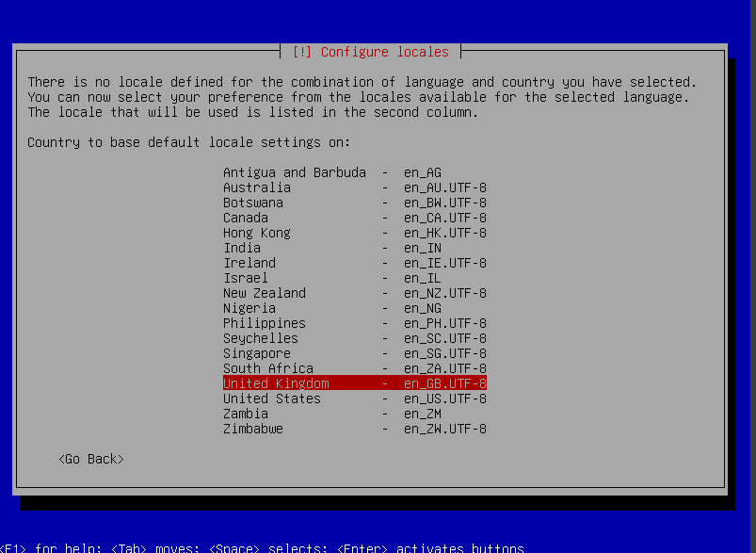Click highlighted United Kingdom entry
The width and height of the screenshot is (756, 553).
coord(354,383)
